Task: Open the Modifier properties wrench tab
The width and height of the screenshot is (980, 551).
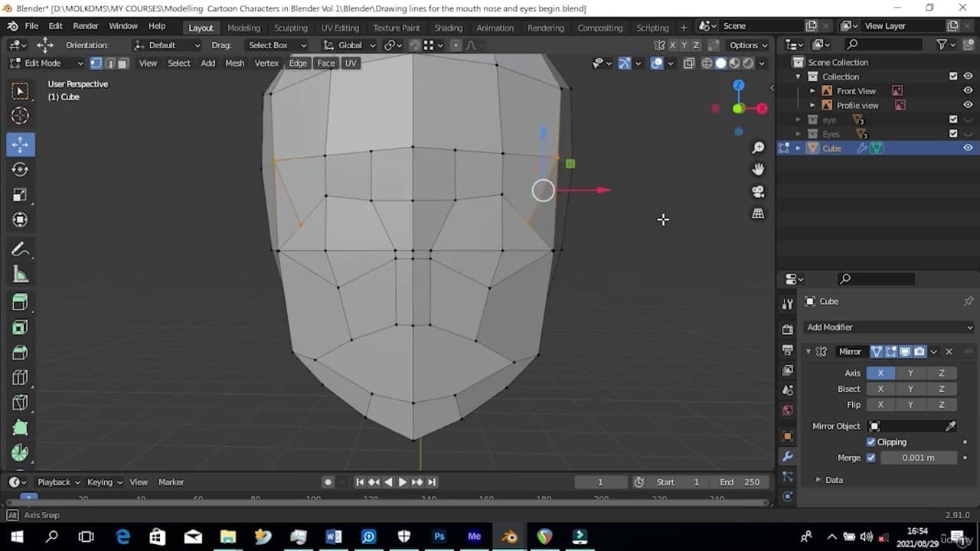Action: (787, 456)
